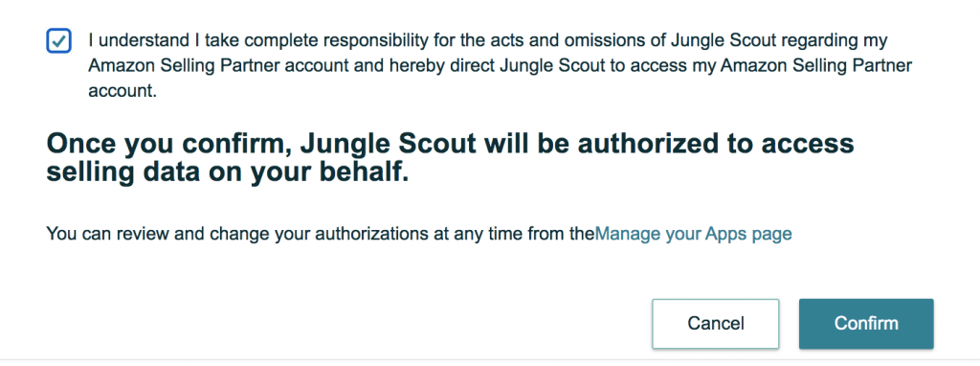Toggle the blue checkmark beside 'I understand'

(x=58, y=41)
